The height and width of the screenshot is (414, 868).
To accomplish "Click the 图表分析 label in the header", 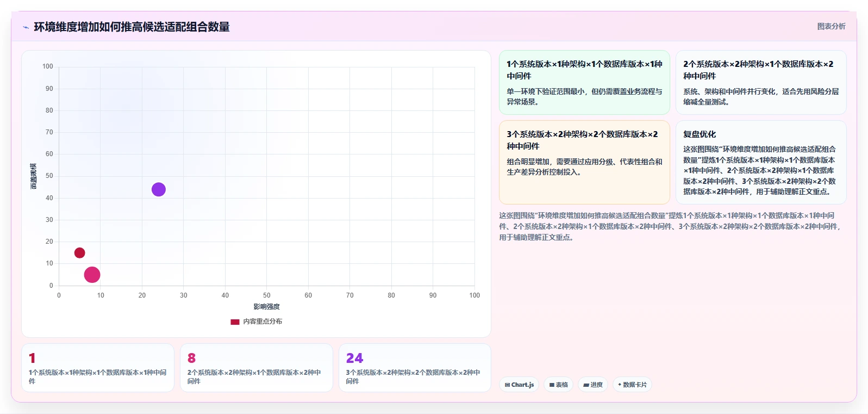I will pyautogui.click(x=831, y=26).
